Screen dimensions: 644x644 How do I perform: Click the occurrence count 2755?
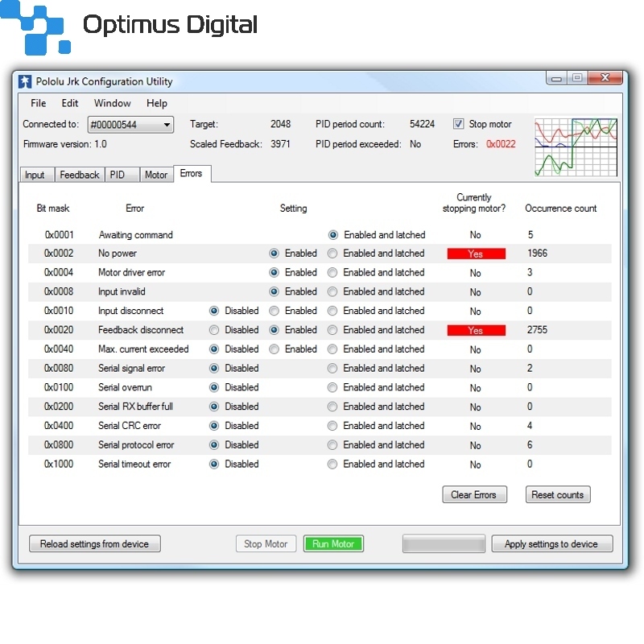click(x=537, y=330)
